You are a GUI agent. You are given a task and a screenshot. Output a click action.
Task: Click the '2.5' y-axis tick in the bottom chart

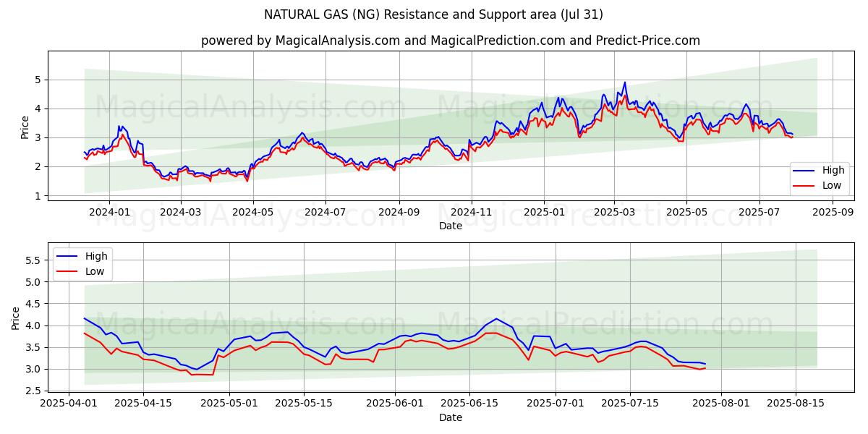pyautogui.click(x=34, y=391)
